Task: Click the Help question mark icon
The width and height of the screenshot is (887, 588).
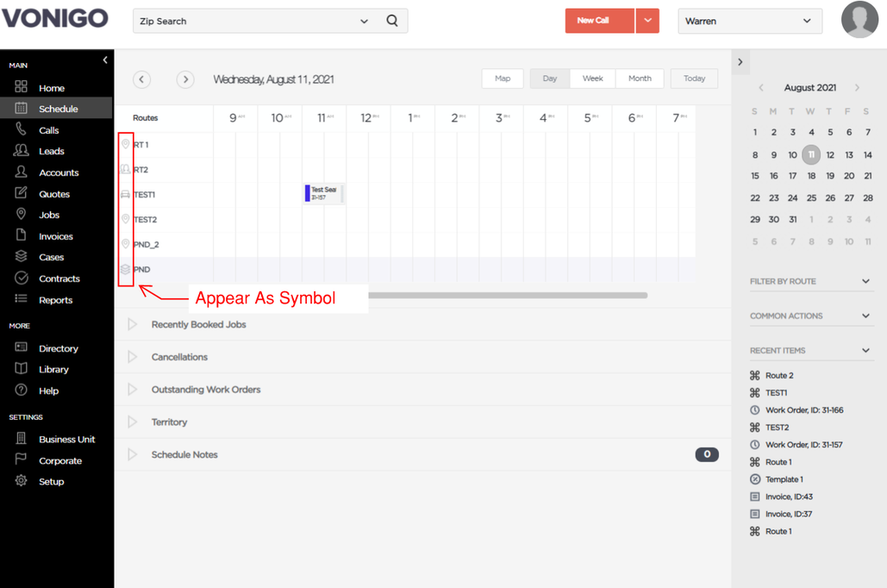Action: 21,390
